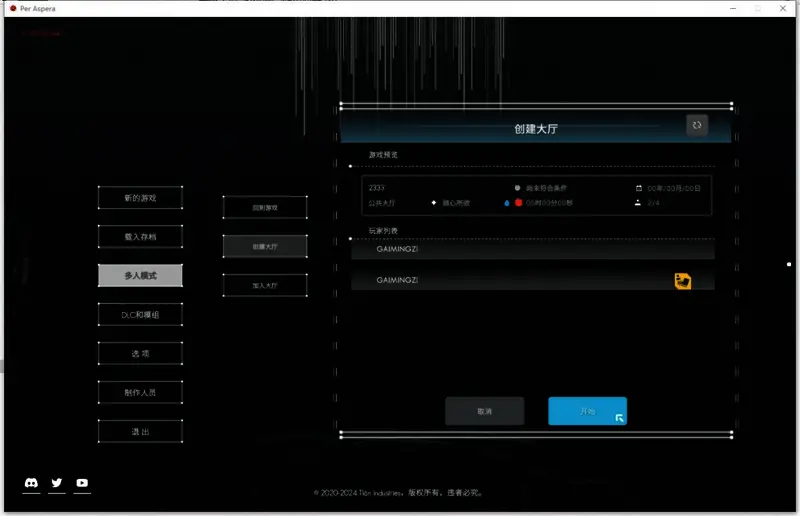
Task: Click the blue 开始 start button
Action: coord(587,411)
